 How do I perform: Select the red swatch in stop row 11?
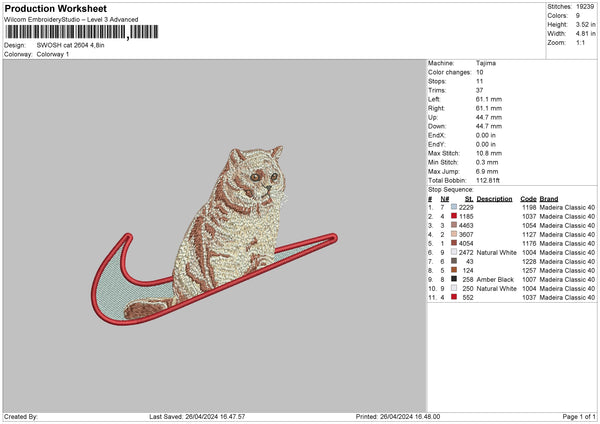(454, 297)
